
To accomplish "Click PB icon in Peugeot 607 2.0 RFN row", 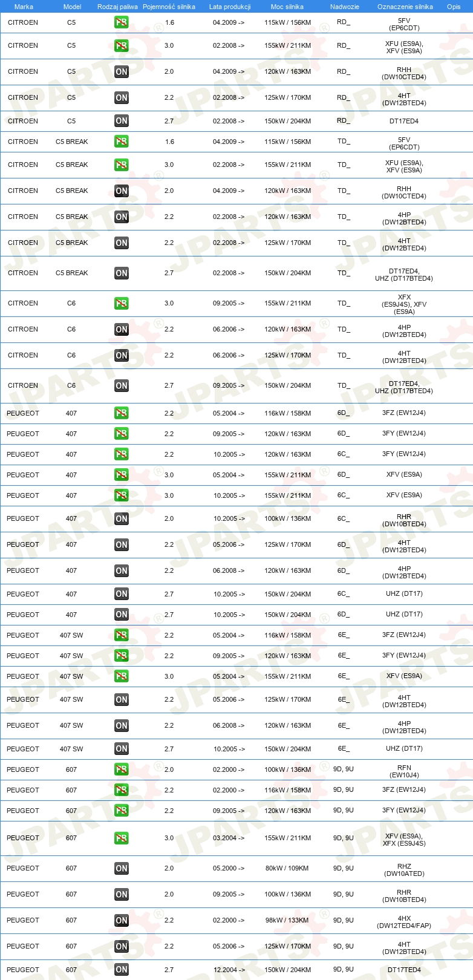I will point(121,769).
